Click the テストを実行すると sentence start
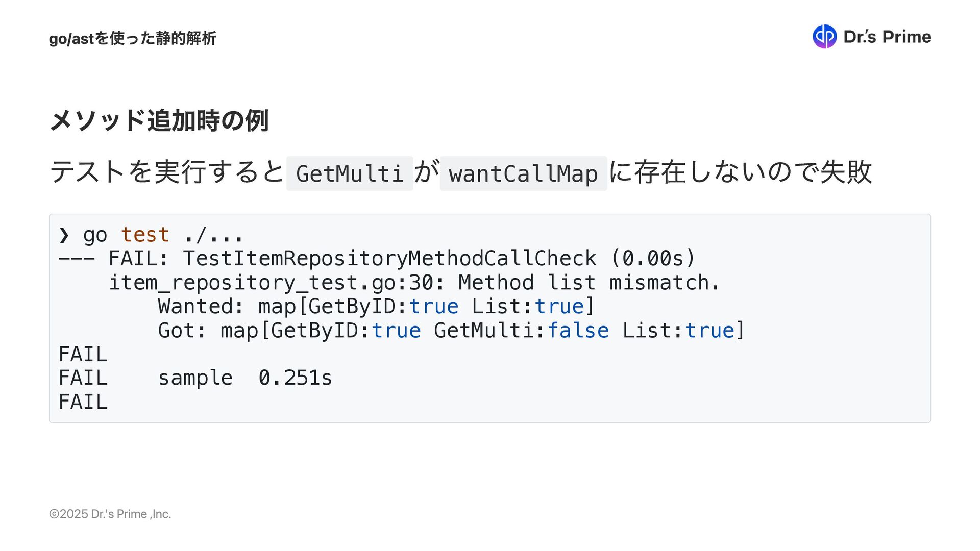The width and height of the screenshot is (980, 551). (166, 171)
